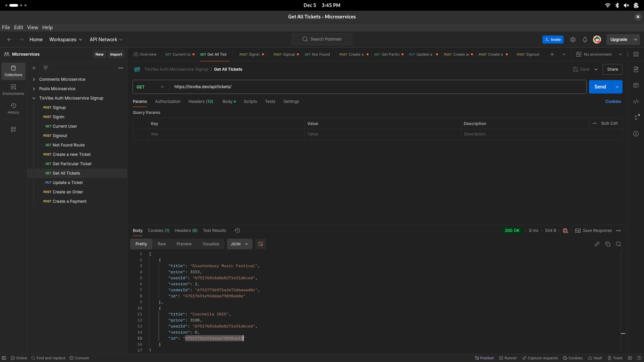Open the code snippet icon
Image resolution: width=644 pixels, height=362 pixels.
point(636,102)
